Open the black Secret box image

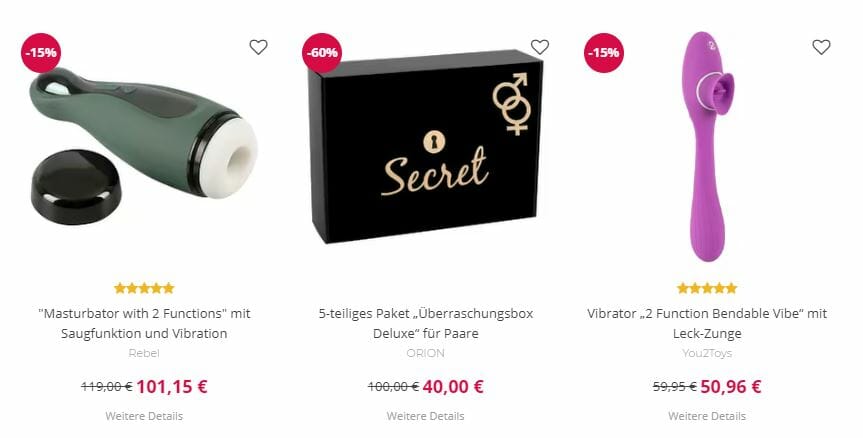[x=426, y=146]
